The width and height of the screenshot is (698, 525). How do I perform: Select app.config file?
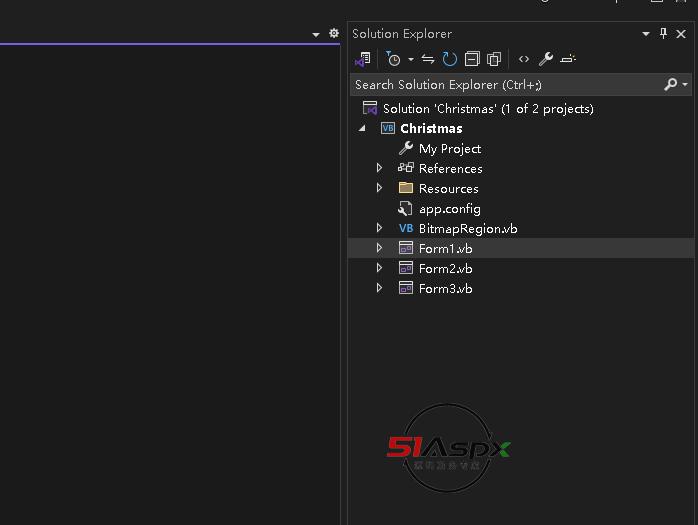pyautogui.click(x=450, y=209)
